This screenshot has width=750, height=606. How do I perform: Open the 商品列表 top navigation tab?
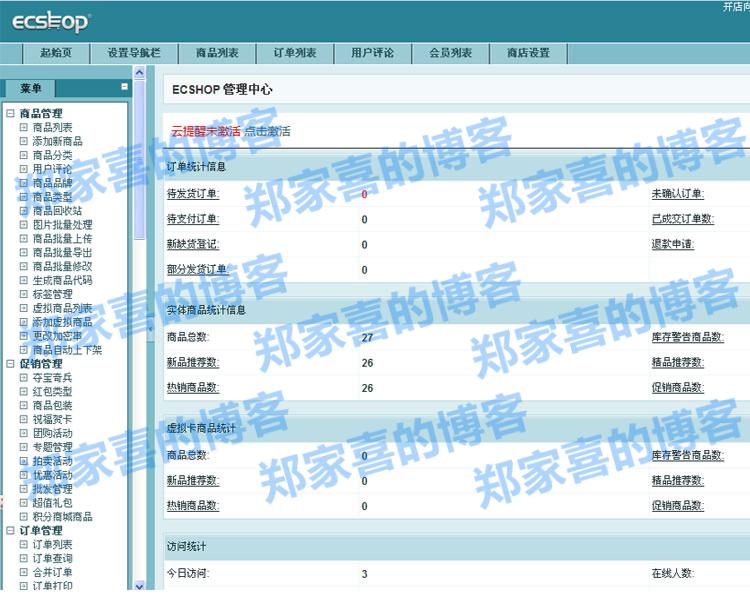click(217, 53)
